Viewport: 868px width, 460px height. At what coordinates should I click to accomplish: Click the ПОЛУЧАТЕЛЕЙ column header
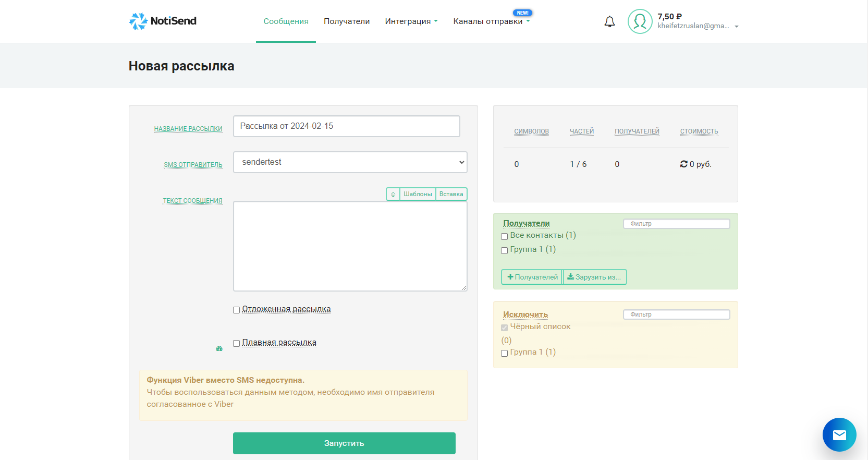637,131
